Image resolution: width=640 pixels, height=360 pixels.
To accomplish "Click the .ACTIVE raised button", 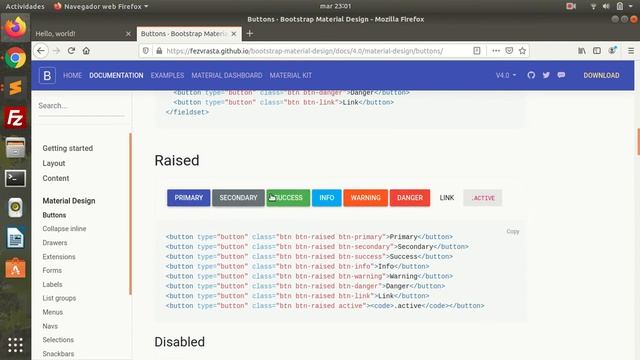I will point(482,198).
